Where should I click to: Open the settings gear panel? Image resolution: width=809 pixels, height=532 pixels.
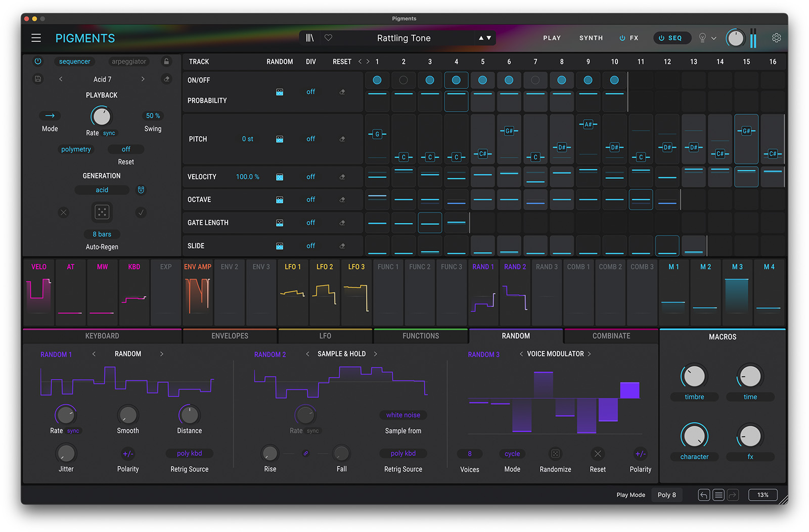[776, 38]
